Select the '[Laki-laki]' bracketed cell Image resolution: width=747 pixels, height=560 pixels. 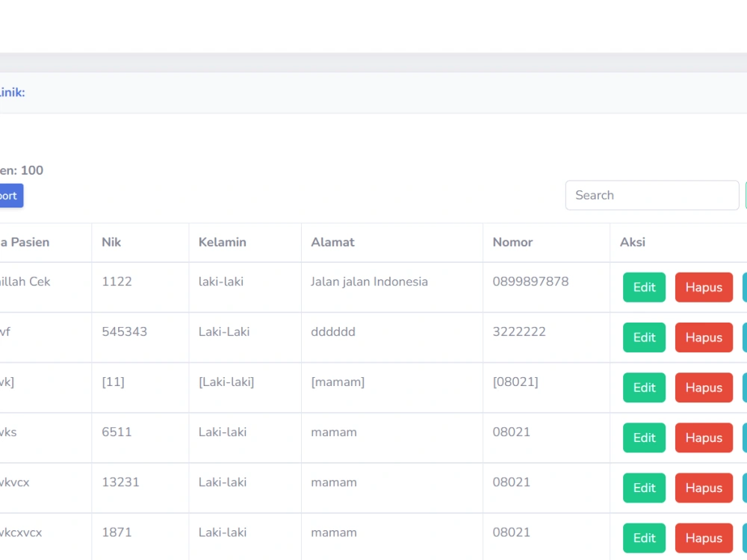tap(226, 382)
